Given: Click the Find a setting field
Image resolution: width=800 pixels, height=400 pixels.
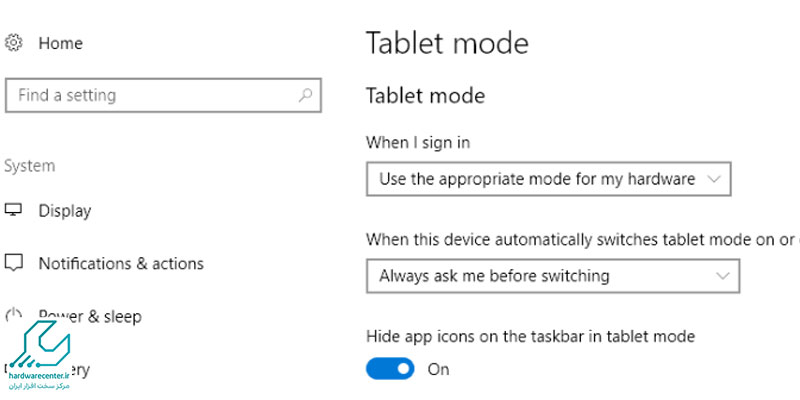Looking at the screenshot, I should coord(163,95).
